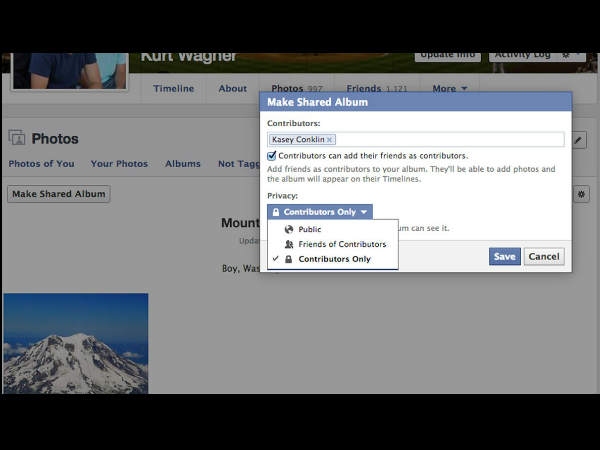
Task: Click the lock icon on Contributors Only button
Action: click(x=276, y=212)
